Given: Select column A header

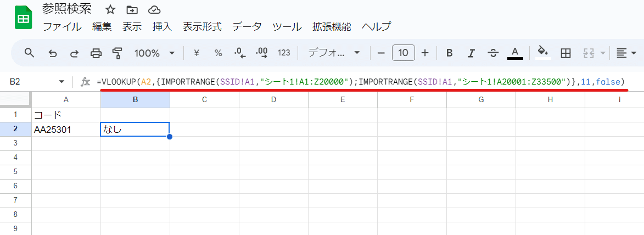Looking at the screenshot, I should coord(66,99).
